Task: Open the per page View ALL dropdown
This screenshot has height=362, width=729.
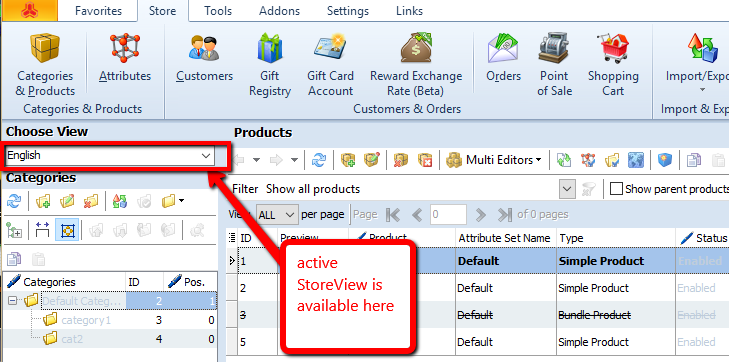Action: 277,215
